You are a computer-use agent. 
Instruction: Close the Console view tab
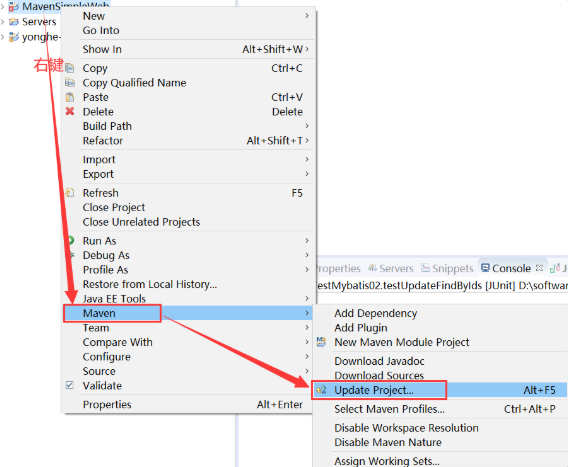[x=539, y=268]
